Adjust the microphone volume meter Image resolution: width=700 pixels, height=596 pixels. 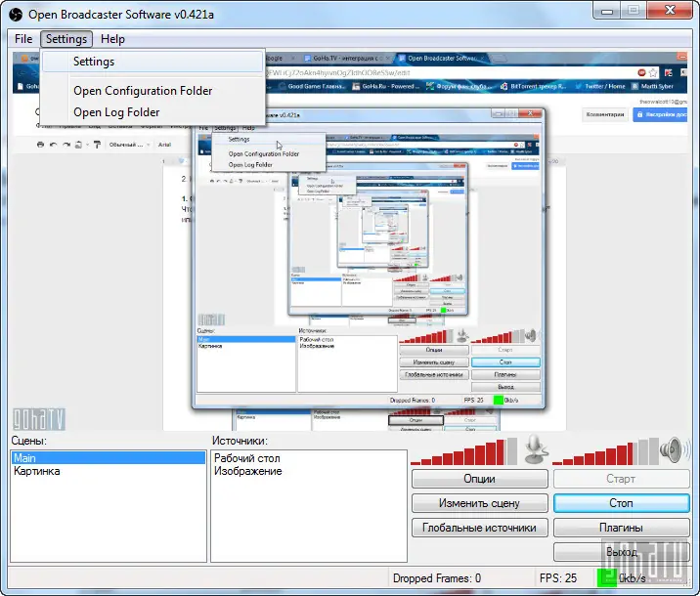tap(463, 451)
